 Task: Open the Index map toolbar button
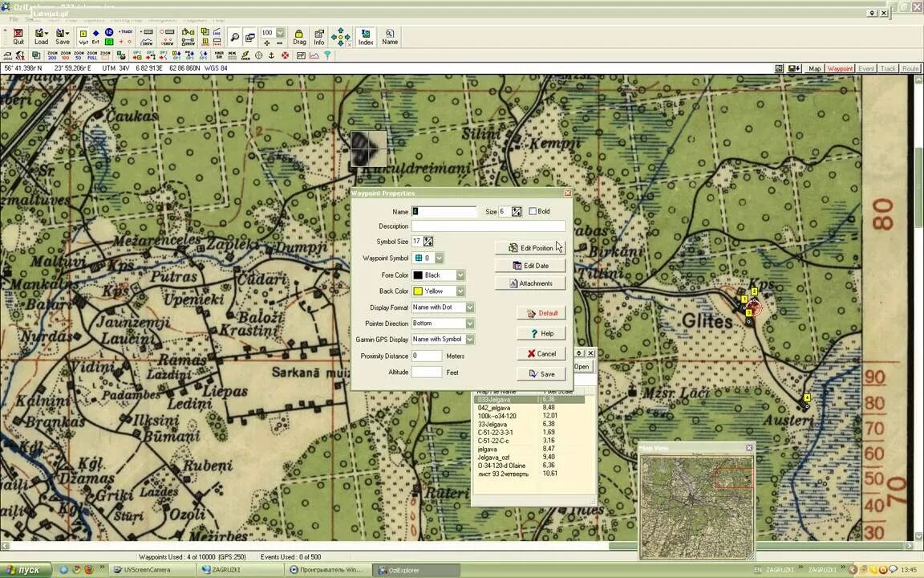pyautogui.click(x=366, y=37)
